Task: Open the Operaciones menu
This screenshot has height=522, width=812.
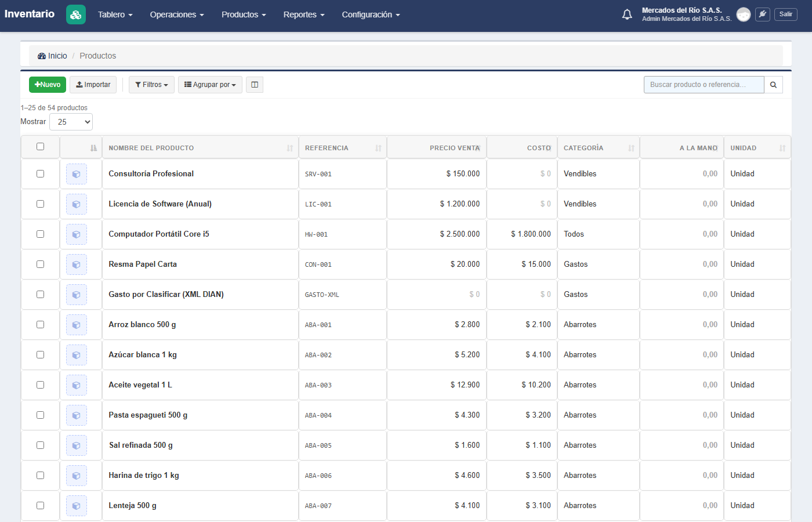Action: coord(177,14)
